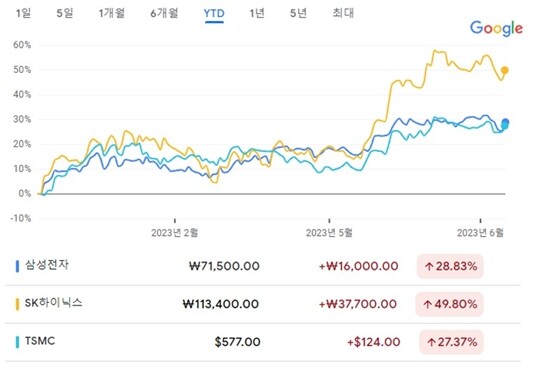Select the 1일 time range tab
The image size is (540, 369).
[23, 13]
